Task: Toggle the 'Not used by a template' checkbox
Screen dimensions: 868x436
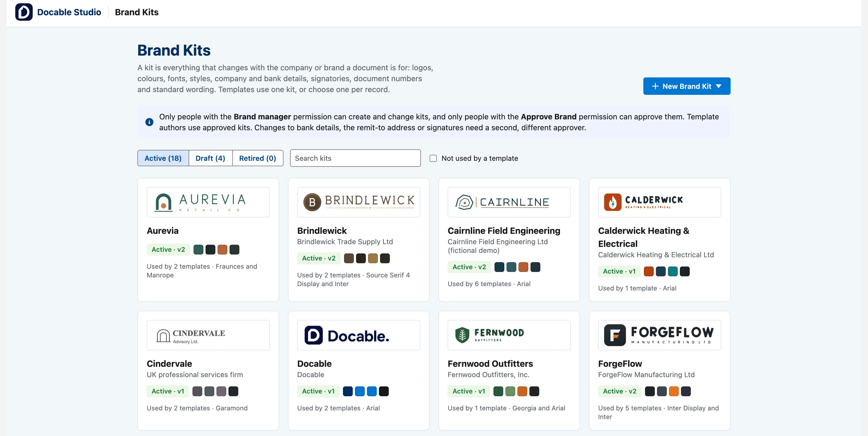Action: click(433, 158)
